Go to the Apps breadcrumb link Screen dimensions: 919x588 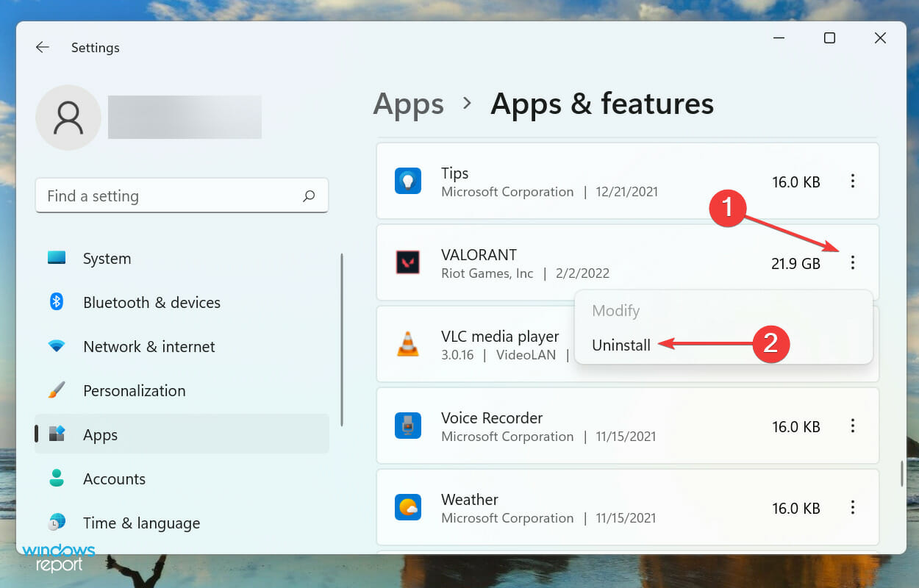tap(408, 104)
